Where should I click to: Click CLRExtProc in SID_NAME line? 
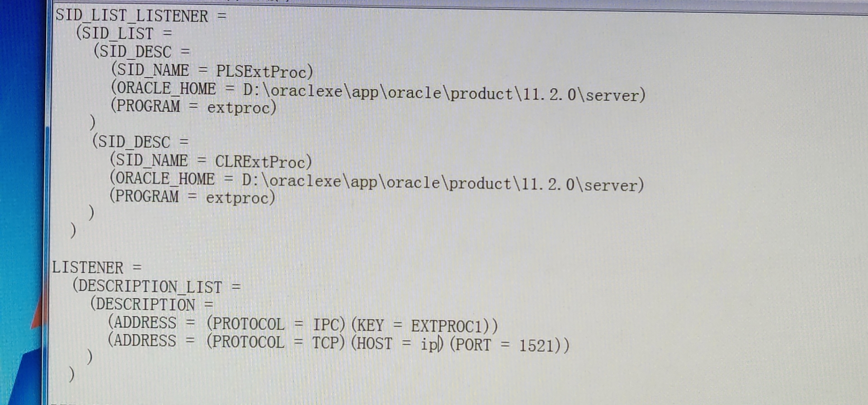pos(260,162)
